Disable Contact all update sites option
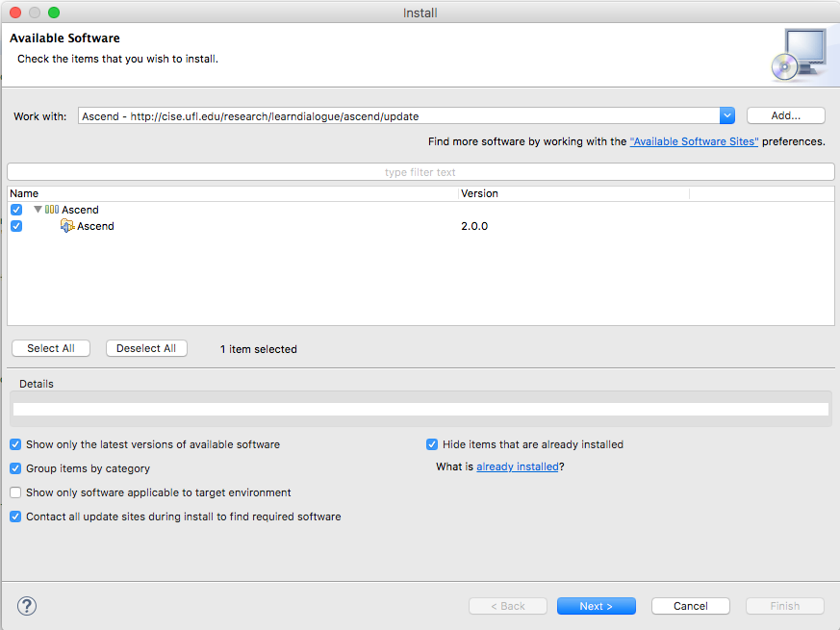This screenshot has width=840, height=630. [16, 517]
